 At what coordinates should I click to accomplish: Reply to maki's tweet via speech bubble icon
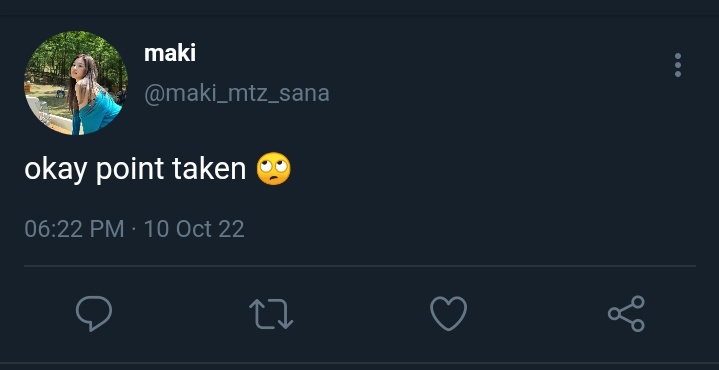pyautogui.click(x=94, y=314)
